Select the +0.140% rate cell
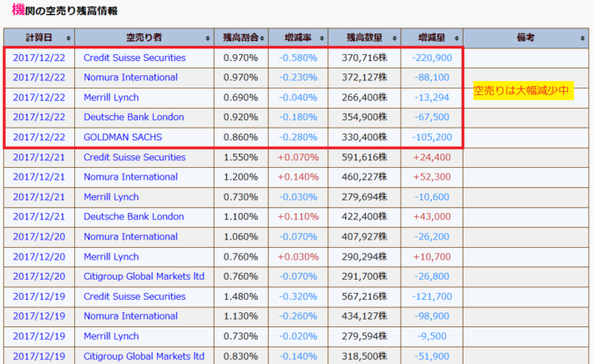Image resolution: width=593 pixels, height=364 pixels. (x=298, y=177)
